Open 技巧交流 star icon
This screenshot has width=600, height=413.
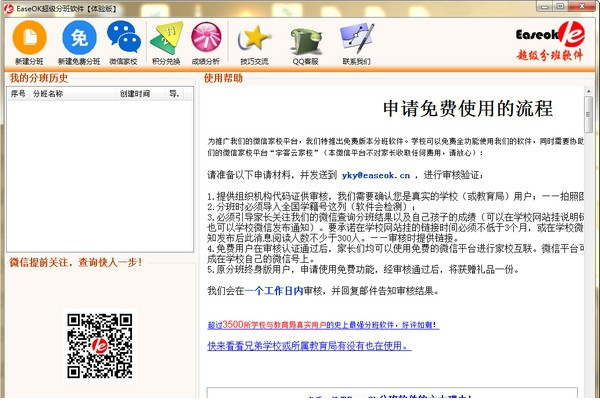[x=254, y=39]
